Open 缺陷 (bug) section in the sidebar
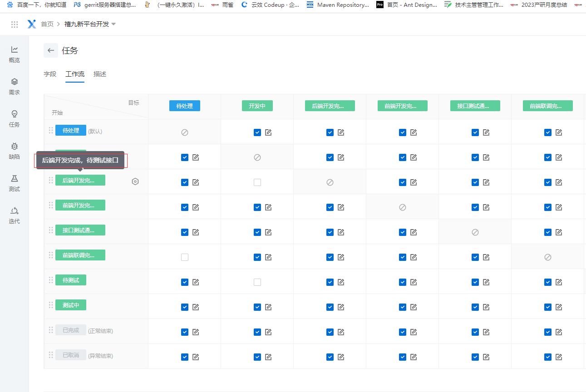Image resolution: width=586 pixels, height=392 pixels. pyautogui.click(x=15, y=151)
